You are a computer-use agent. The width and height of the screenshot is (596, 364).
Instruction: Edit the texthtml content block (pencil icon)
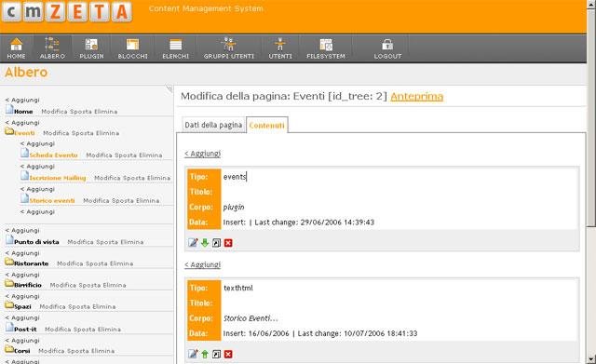(x=193, y=354)
